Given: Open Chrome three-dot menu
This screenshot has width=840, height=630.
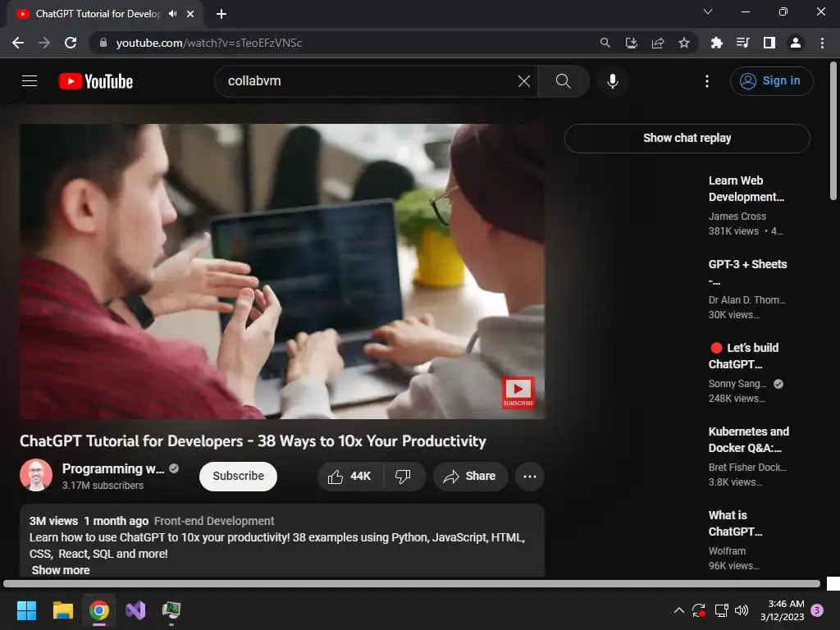Looking at the screenshot, I should click(x=822, y=43).
